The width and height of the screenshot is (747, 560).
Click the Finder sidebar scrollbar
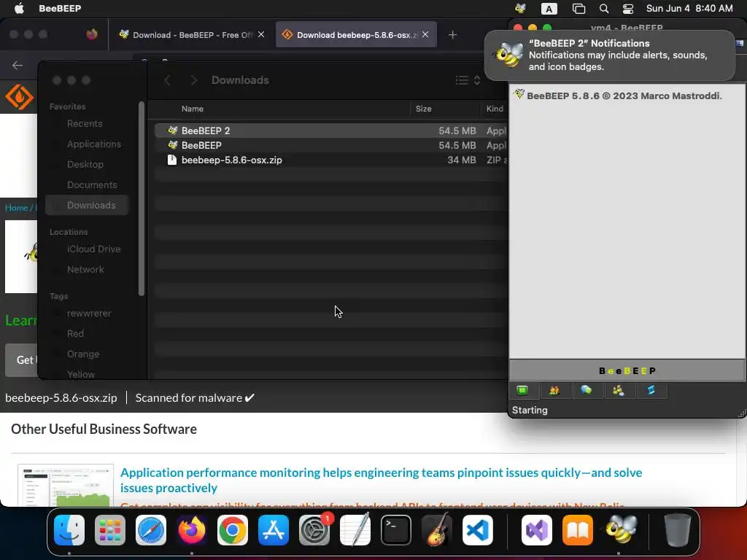point(141,198)
